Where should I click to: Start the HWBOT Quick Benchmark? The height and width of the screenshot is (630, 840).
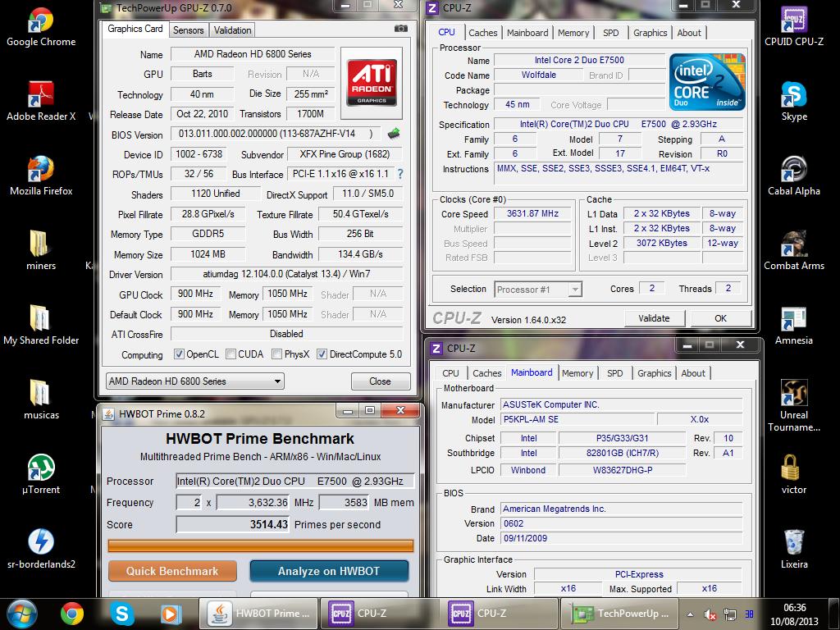(x=172, y=571)
